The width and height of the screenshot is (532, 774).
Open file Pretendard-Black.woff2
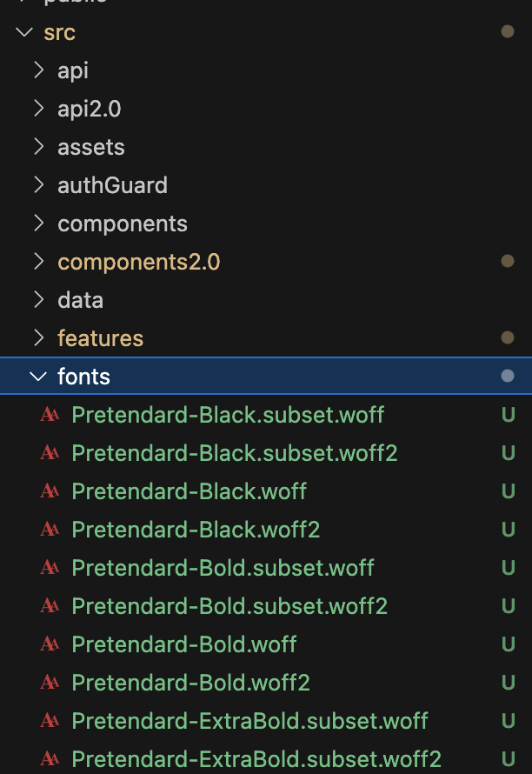click(196, 530)
